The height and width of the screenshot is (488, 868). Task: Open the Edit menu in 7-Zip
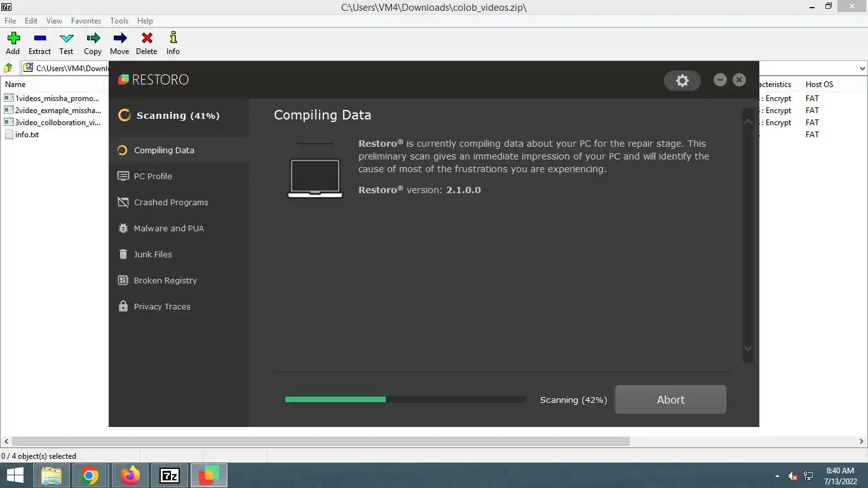click(x=31, y=21)
